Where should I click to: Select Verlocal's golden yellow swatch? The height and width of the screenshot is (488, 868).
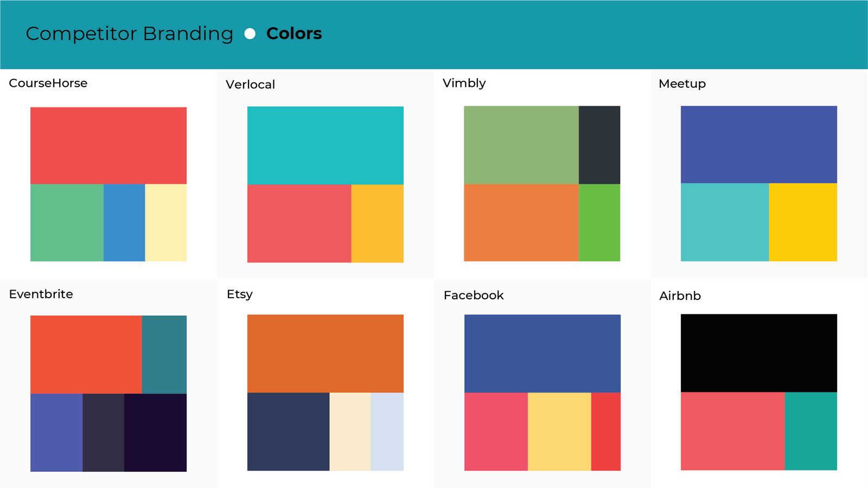(377, 223)
